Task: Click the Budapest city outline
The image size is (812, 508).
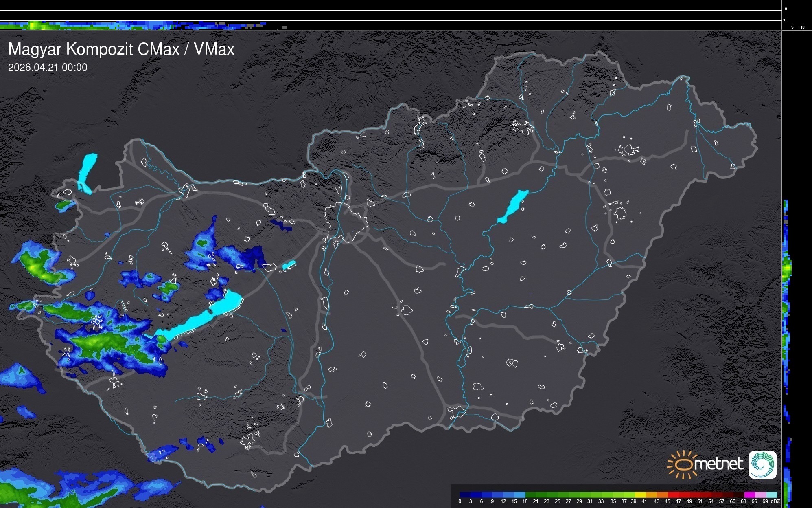Action: [x=346, y=222]
